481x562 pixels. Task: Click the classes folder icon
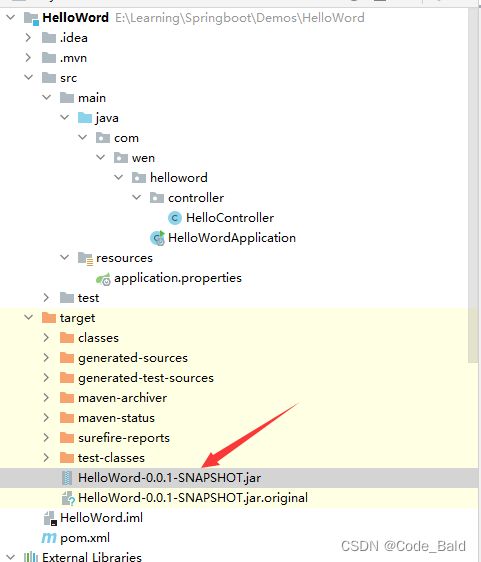coord(67,338)
